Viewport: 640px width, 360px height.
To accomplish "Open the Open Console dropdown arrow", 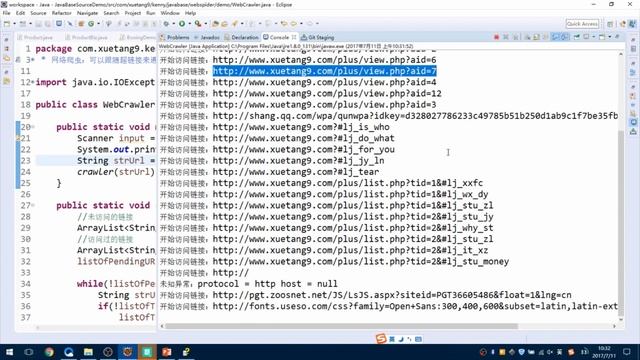I will tap(610, 37).
